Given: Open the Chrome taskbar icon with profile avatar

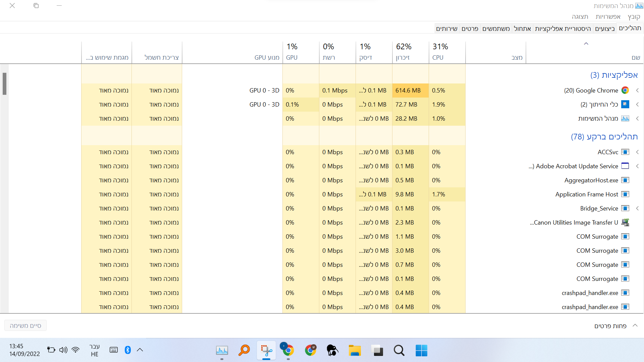Looking at the screenshot, I should coord(310,351).
